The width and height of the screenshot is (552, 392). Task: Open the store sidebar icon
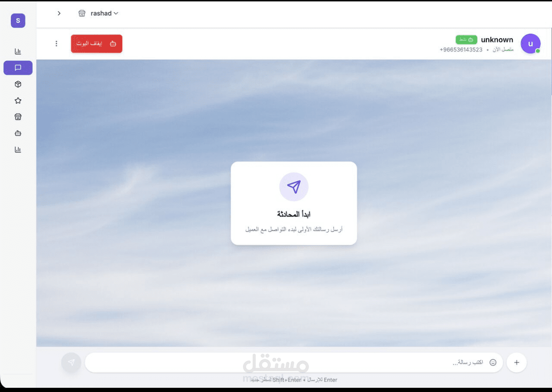18,117
